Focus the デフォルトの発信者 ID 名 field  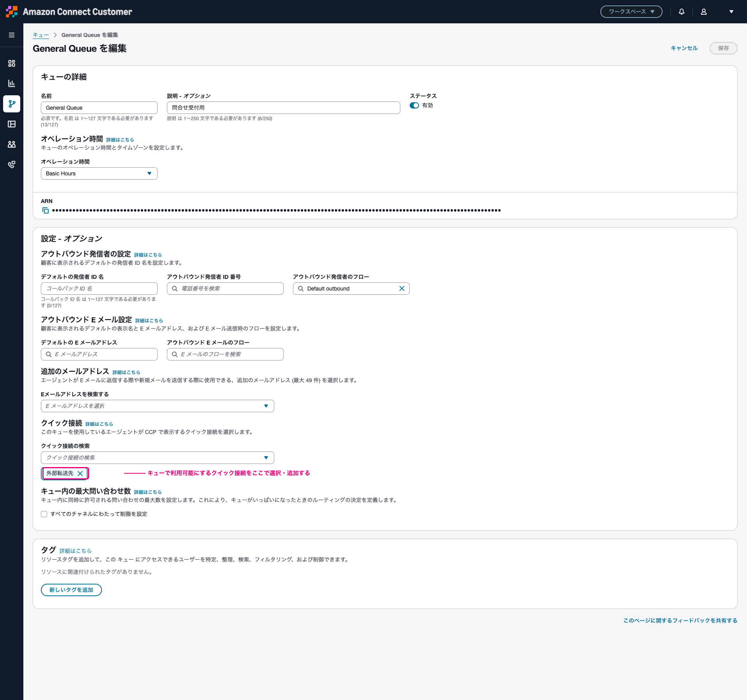pos(99,289)
